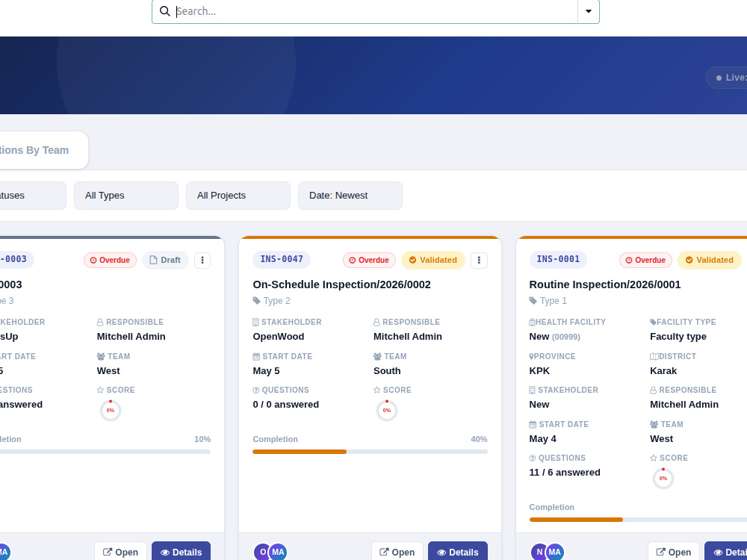Click the 0% score ring on INS-0001
Screen dimensions: 747x560
tap(663, 479)
